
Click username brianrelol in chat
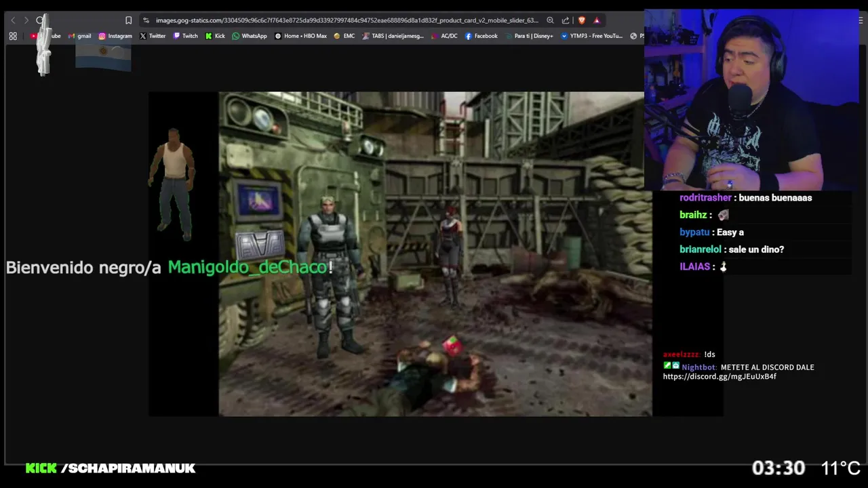701,249
